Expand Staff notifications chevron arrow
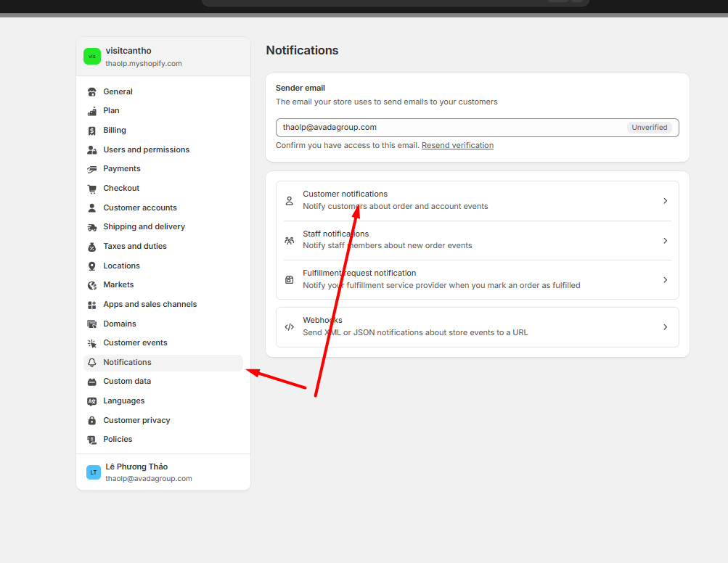Image resolution: width=728 pixels, height=563 pixels. [665, 241]
